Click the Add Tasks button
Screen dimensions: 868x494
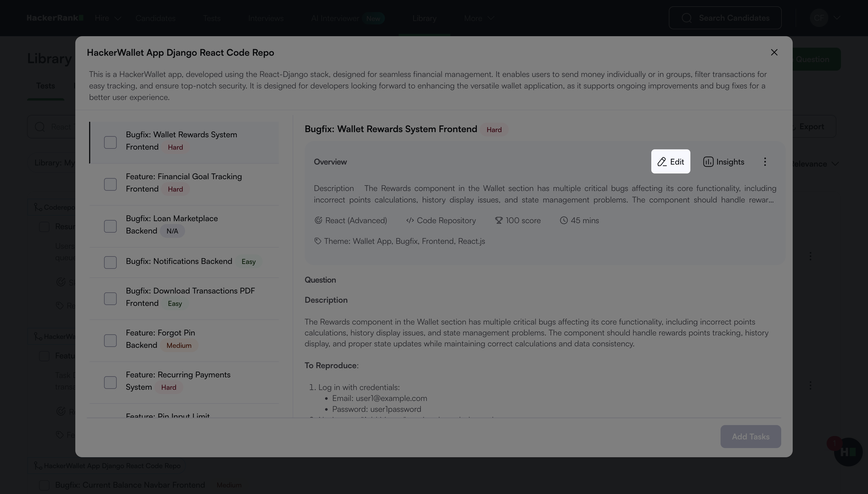pyautogui.click(x=750, y=437)
